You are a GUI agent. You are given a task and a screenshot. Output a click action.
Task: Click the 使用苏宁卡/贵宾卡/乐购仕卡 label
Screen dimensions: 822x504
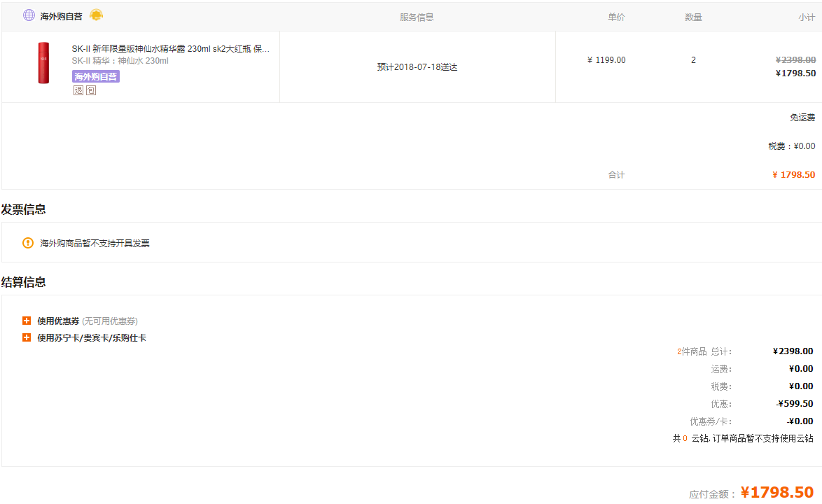coord(92,338)
